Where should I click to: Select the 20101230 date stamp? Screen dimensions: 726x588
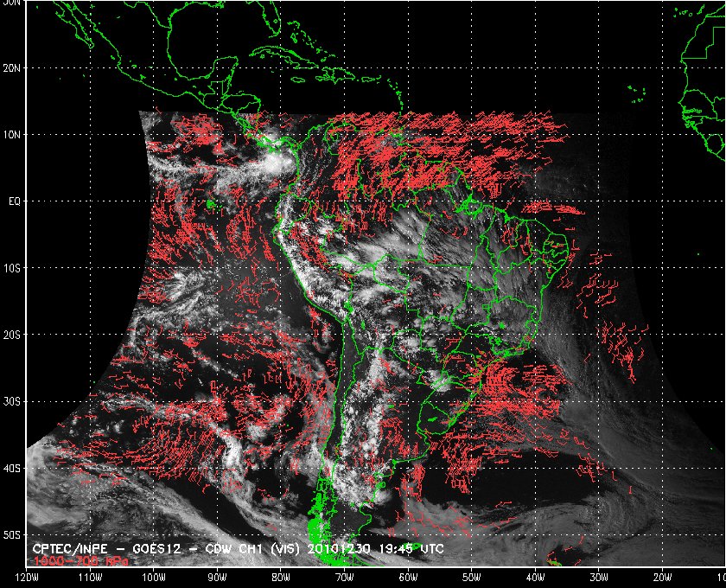click(x=339, y=550)
